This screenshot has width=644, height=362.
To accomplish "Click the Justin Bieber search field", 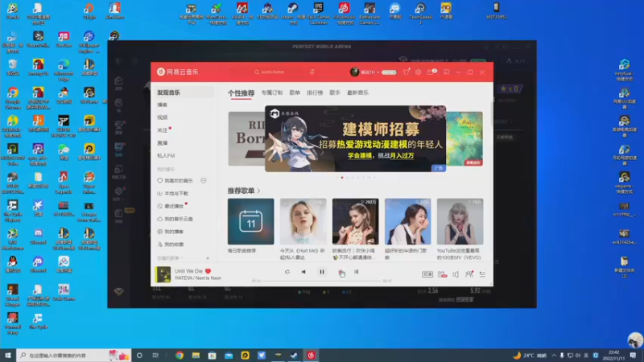I will tap(277, 72).
